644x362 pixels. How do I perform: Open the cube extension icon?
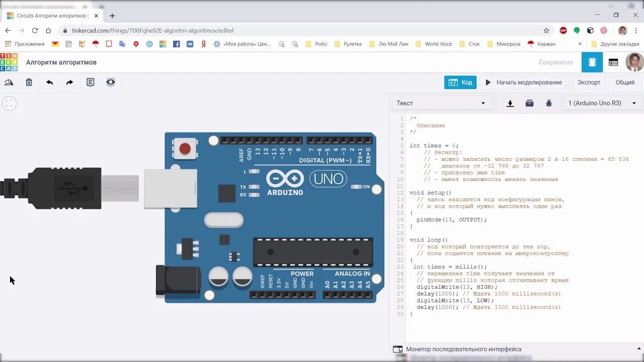point(590,30)
